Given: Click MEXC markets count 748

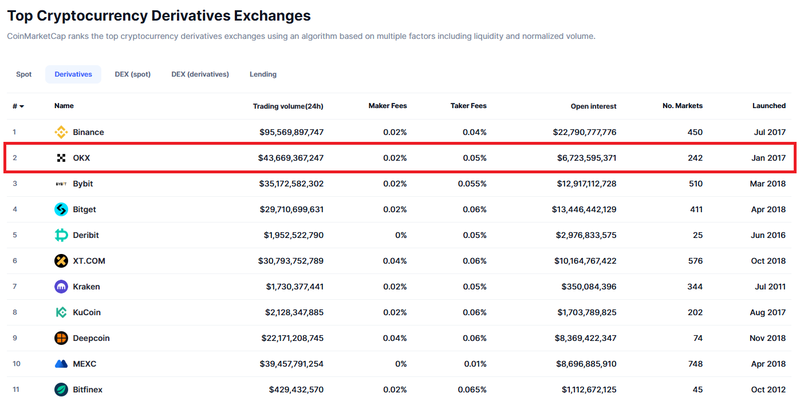Looking at the screenshot, I should (695, 364).
